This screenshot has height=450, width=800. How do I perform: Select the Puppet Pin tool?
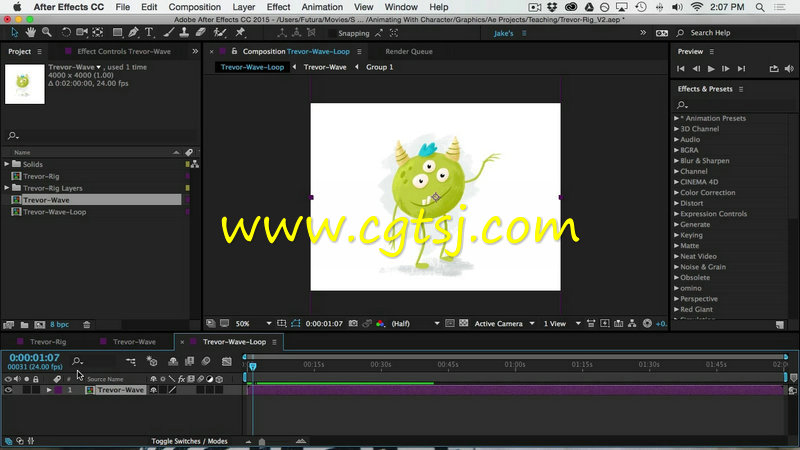240,33
